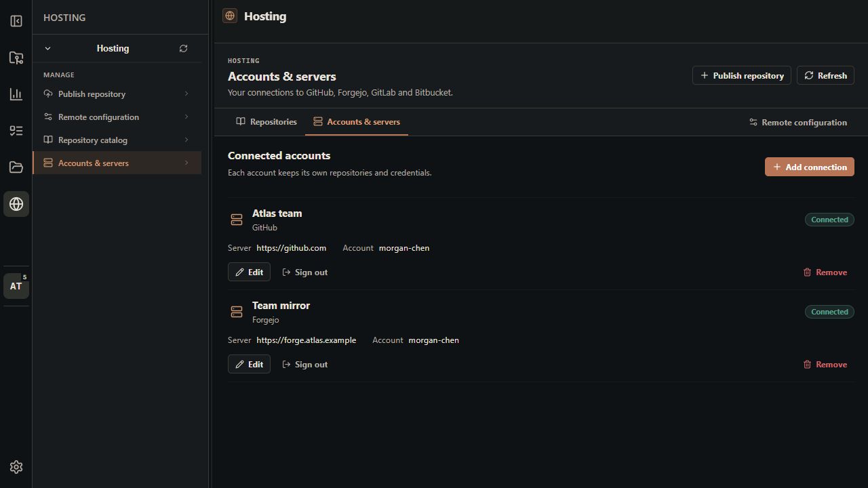This screenshot has width=868, height=488.
Task: Sign out of Team mirror account
Action: click(304, 364)
